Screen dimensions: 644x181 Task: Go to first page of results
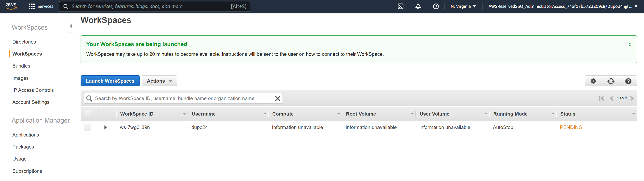pos(602,98)
